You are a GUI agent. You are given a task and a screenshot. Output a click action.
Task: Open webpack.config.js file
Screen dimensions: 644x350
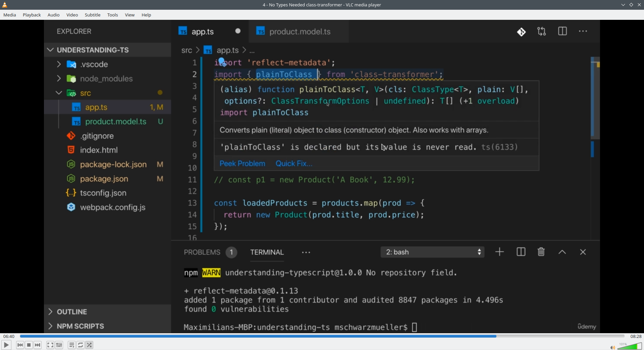click(108, 208)
